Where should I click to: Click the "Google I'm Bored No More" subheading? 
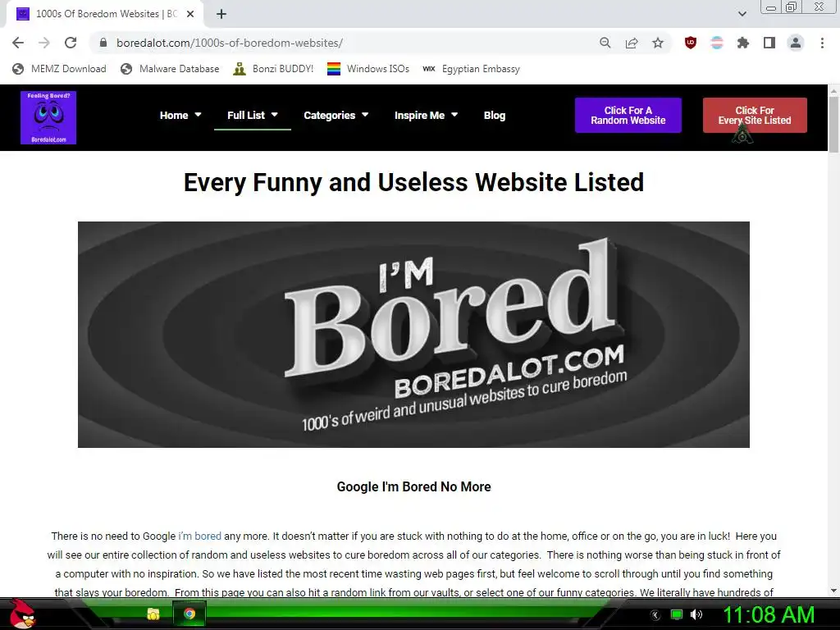coord(413,487)
